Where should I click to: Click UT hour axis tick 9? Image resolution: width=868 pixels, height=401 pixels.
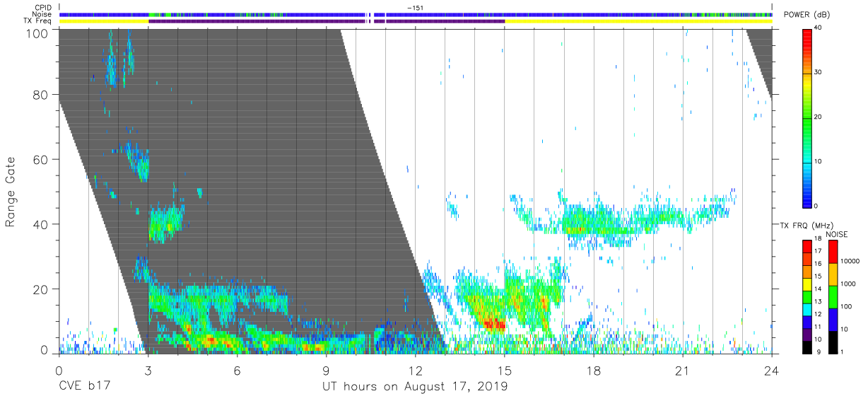click(326, 370)
